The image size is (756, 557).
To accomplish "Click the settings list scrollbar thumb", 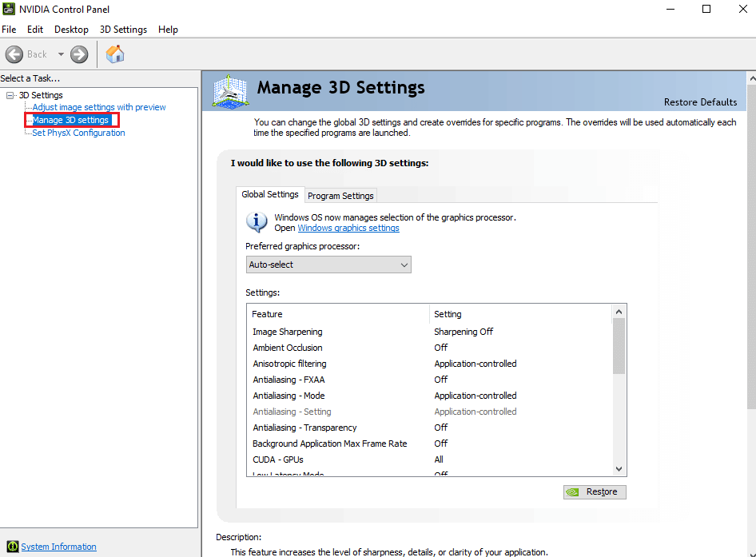I will (x=619, y=346).
